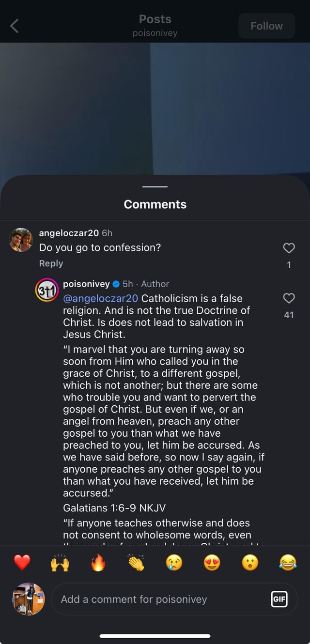
Task: React with laughing tears emoji
Action: pyautogui.click(x=288, y=563)
